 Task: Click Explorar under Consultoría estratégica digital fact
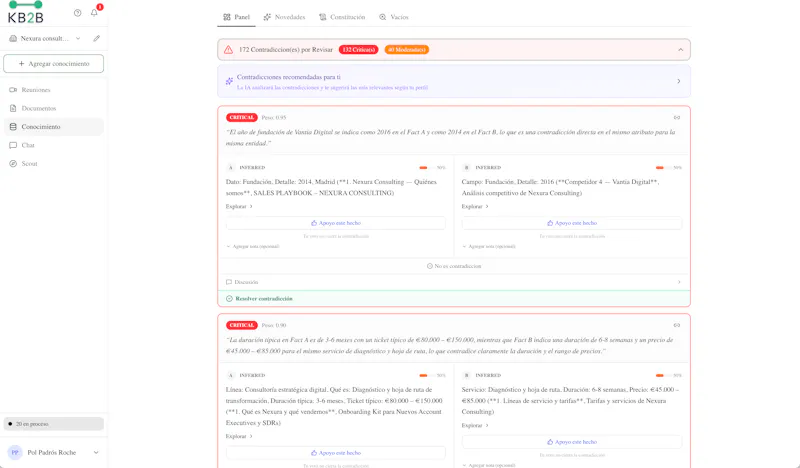coord(239,436)
